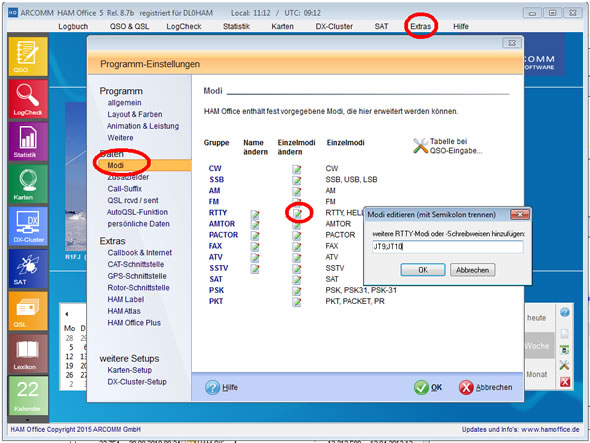590x443 pixels.
Task: Select persönliche Daten settings
Action: [x=138, y=224]
